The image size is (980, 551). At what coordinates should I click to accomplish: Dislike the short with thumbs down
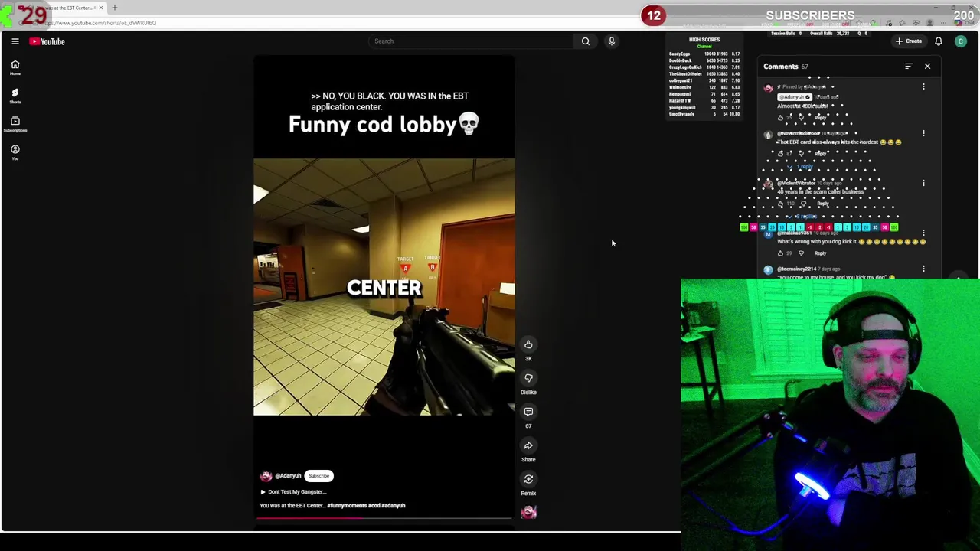tap(528, 378)
